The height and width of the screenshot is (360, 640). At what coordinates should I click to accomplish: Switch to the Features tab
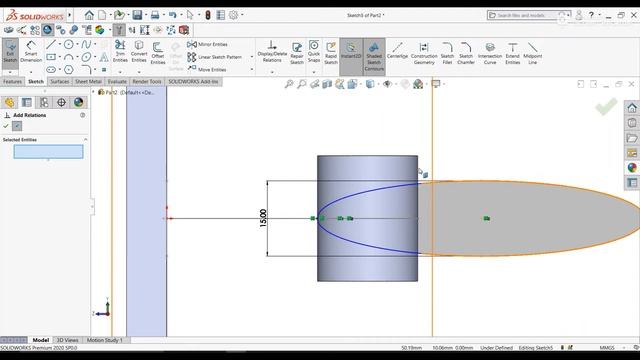pyautogui.click(x=13, y=82)
